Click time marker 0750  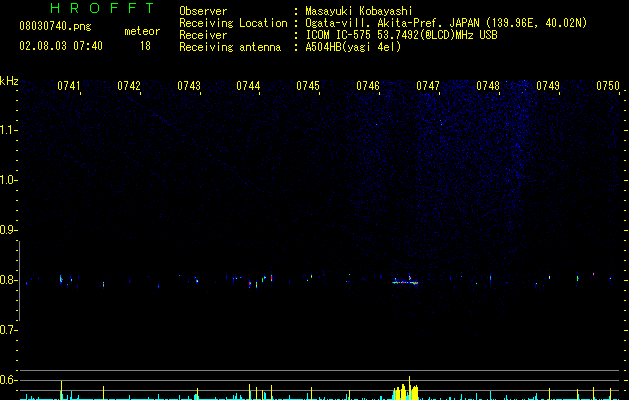(608, 86)
